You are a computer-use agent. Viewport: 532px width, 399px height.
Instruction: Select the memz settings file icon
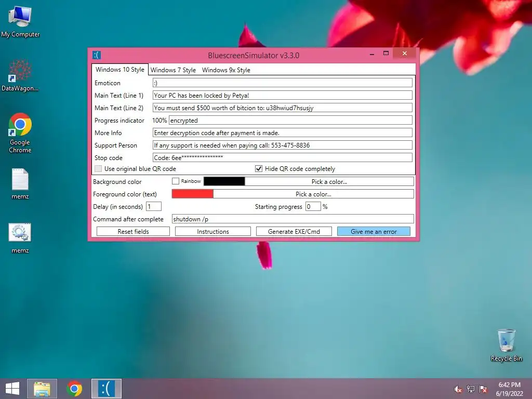20,238
